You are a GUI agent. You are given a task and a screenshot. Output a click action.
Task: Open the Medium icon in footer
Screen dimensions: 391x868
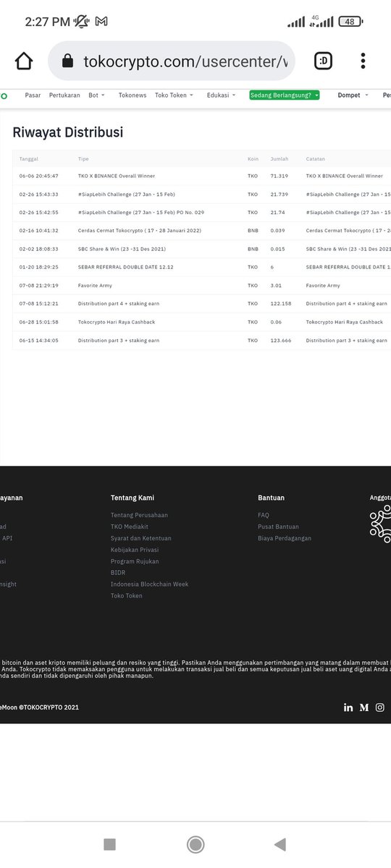364,707
